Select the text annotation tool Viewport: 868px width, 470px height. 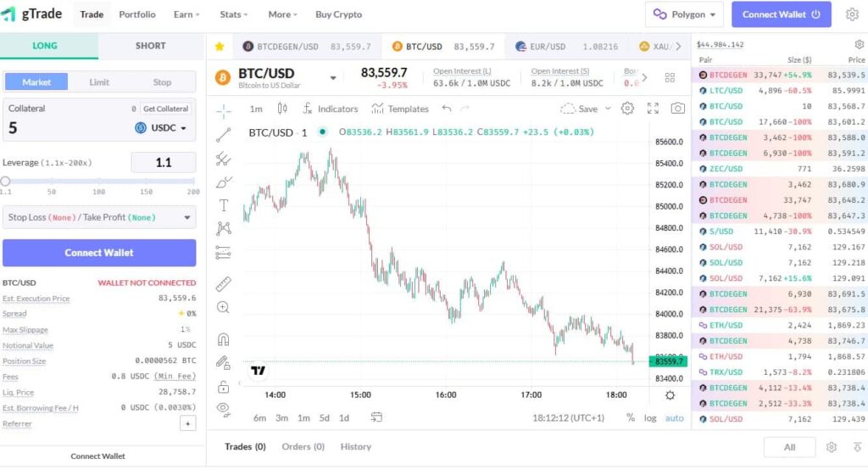pos(224,205)
